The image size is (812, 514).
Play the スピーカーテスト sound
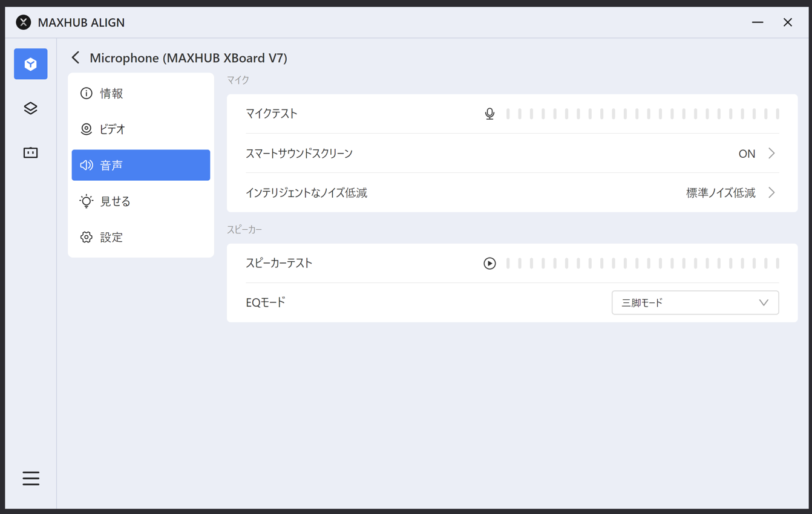tap(489, 263)
